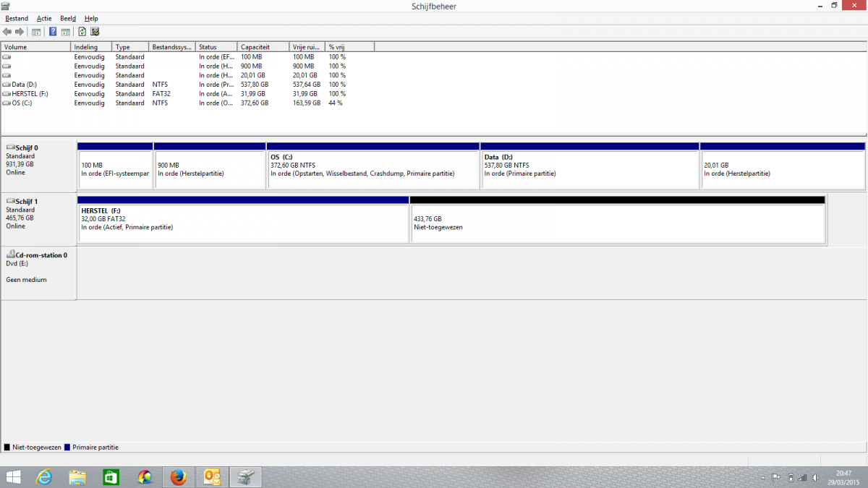Click the Cd-rom-station 0 drive icon
The height and width of the screenshot is (488, 868).
(10, 254)
